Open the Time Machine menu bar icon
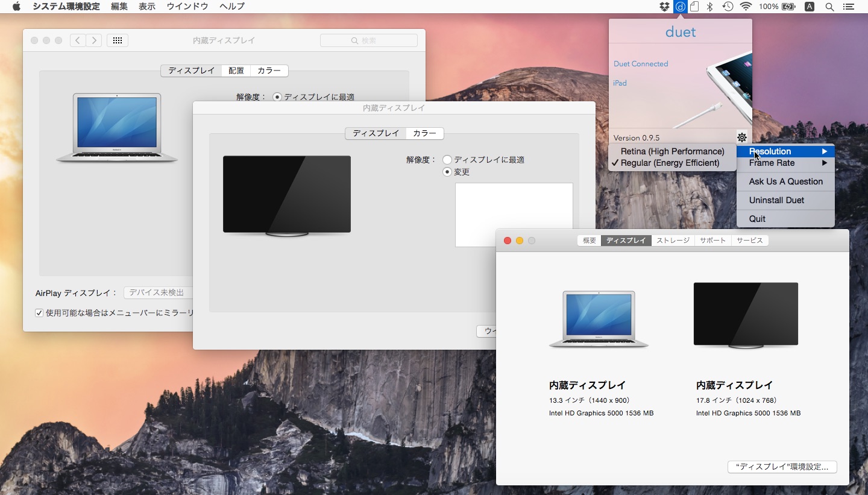 pyautogui.click(x=728, y=7)
